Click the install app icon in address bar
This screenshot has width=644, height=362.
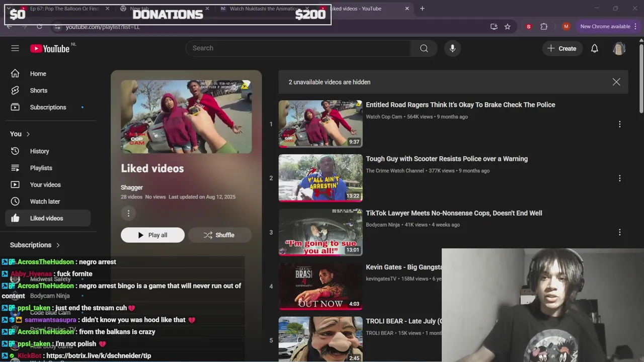pyautogui.click(x=494, y=27)
